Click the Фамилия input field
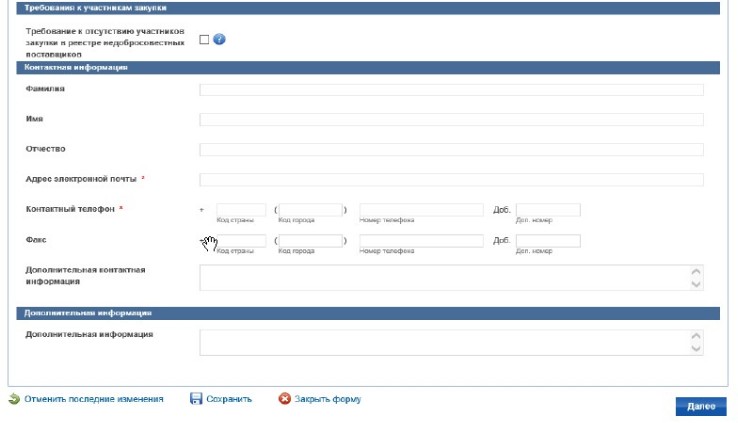Viewport: 738px width, 423px height. point(451,90)
